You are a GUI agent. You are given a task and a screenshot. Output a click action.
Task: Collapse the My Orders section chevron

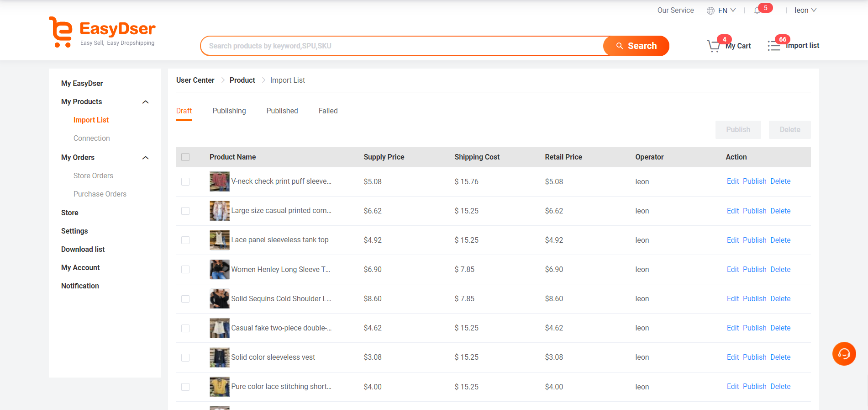[x=146, y=158]
